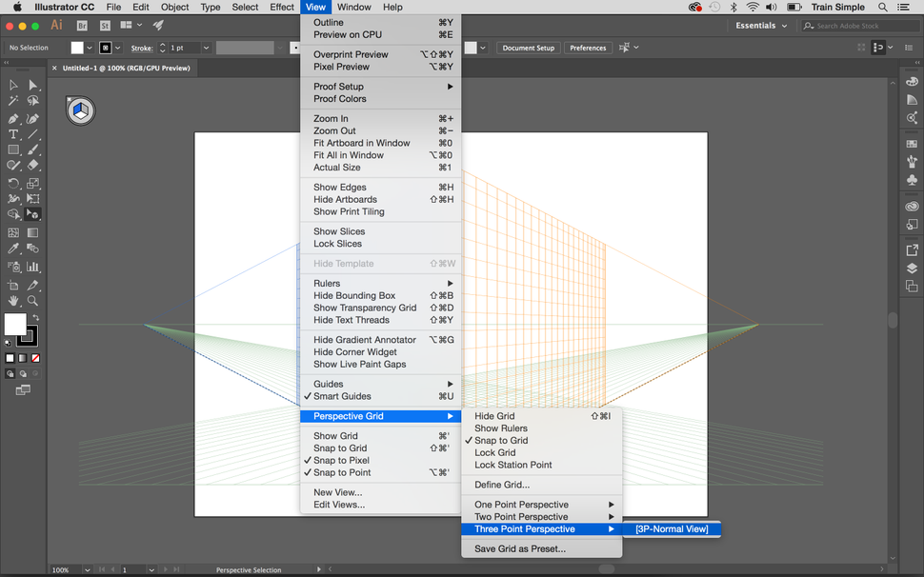This screenshot has height=577, width=924.
Task: Open the Layers panel icon
Action: 912,269
